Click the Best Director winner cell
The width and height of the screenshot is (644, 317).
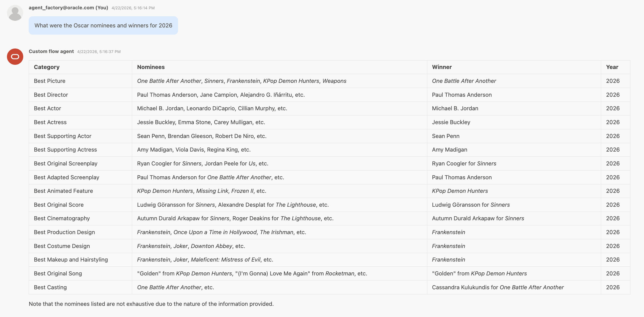pos(514,95)
